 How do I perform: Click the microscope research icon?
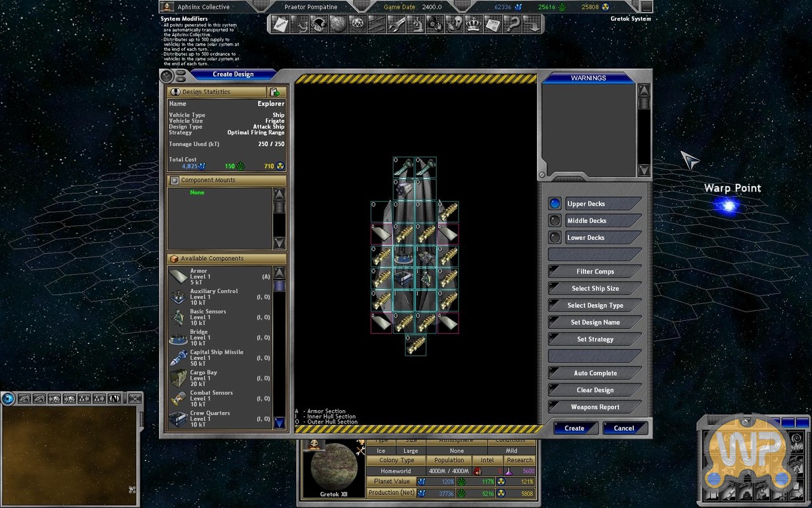tap(416, 25)
